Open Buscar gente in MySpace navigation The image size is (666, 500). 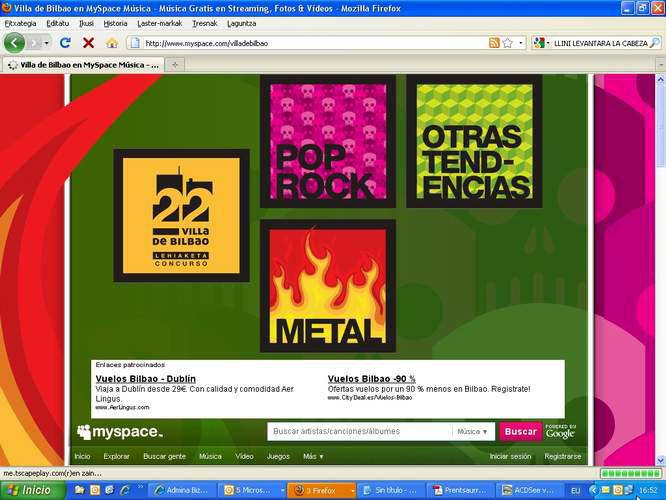pyautogui.click(x=165, y=456)
